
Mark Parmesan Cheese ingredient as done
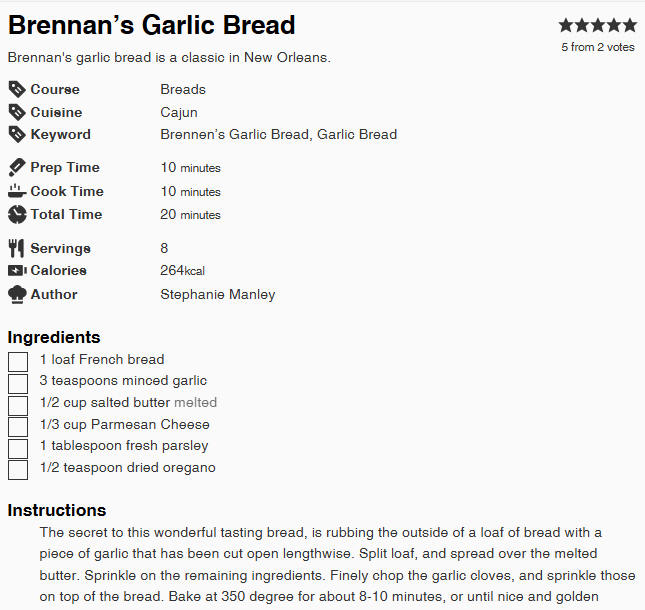tap(18, 427)
